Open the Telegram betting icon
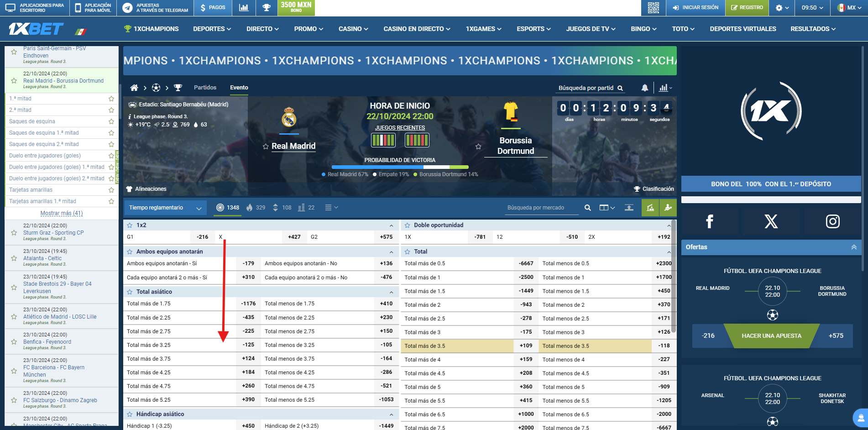868x430 pixels. click(x=128, y=8)
